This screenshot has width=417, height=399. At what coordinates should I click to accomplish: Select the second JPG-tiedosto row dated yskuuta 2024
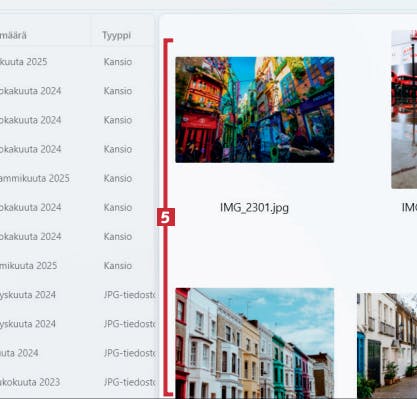[x=77, y=324]
